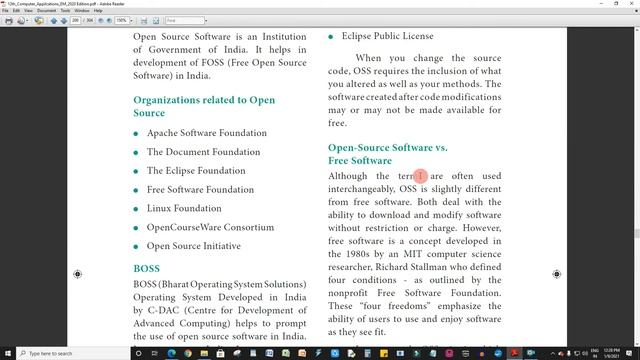Click the taskbar clock and date
The height and width of the screenshot is (360, 640).
click(x=611, y=353)
